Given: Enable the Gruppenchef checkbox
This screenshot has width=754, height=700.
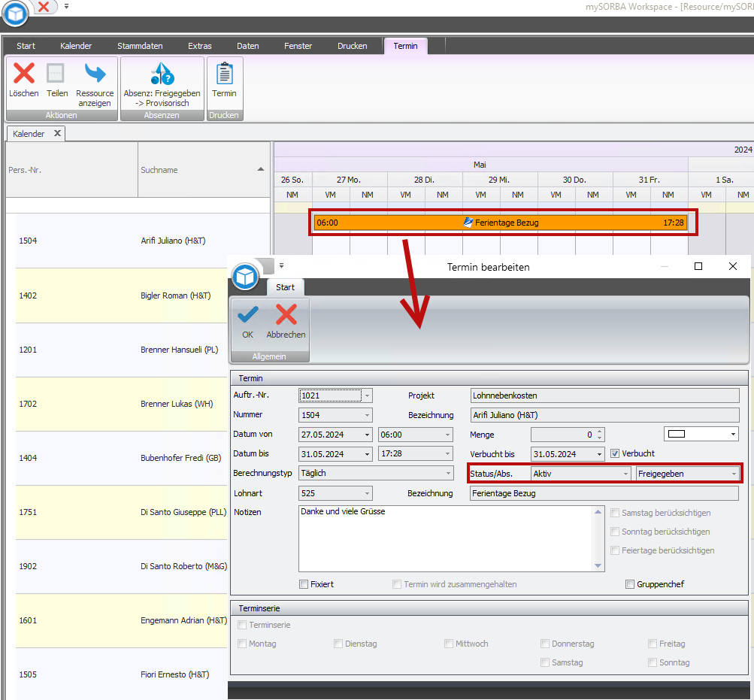Looking at the screenshot, I should pos(630,584).
